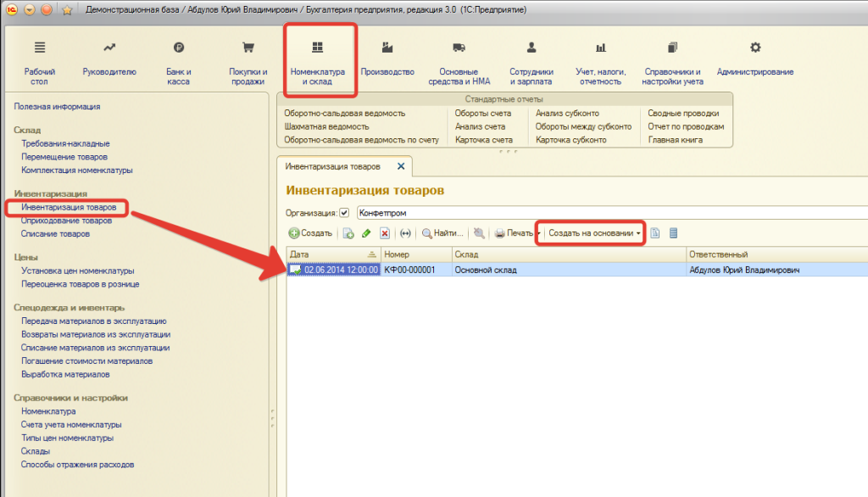This screenshot has width=868, height=497.
Task: Click the document movements report icon
Action: (x=655, y=233)
